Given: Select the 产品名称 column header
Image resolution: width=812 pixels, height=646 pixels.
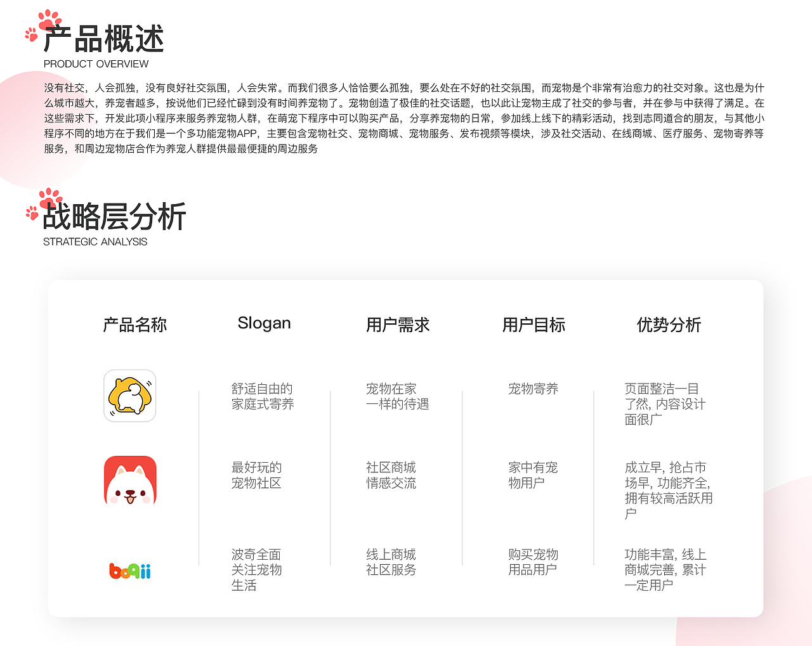Looking at the screenshot, I should [134, 325].
